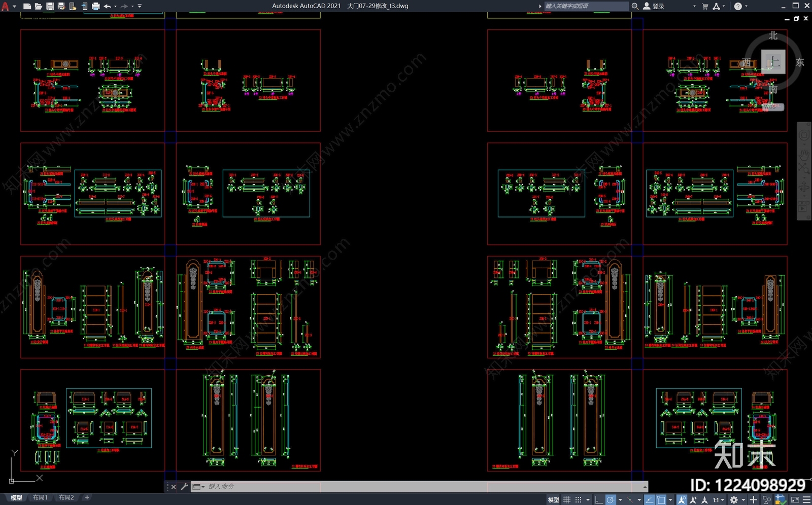Toggle drawing grid display in status bar

click(x=567, y=500)
